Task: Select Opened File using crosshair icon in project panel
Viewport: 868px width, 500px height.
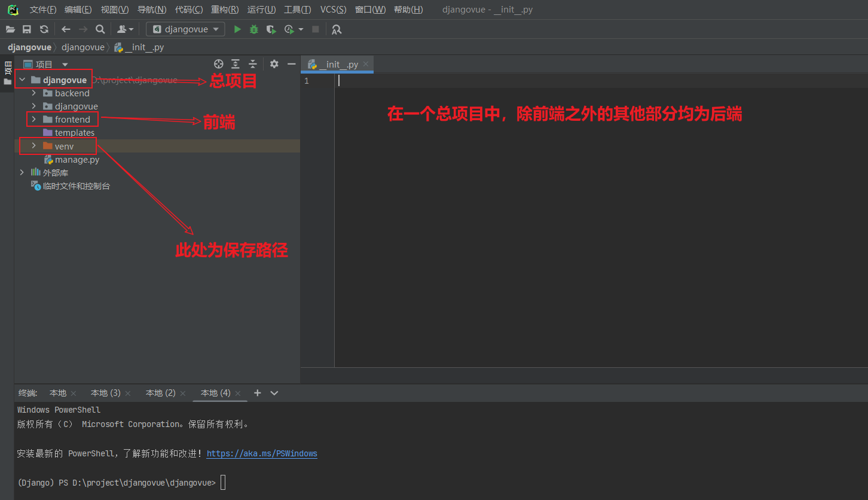Action: (218, 63)
